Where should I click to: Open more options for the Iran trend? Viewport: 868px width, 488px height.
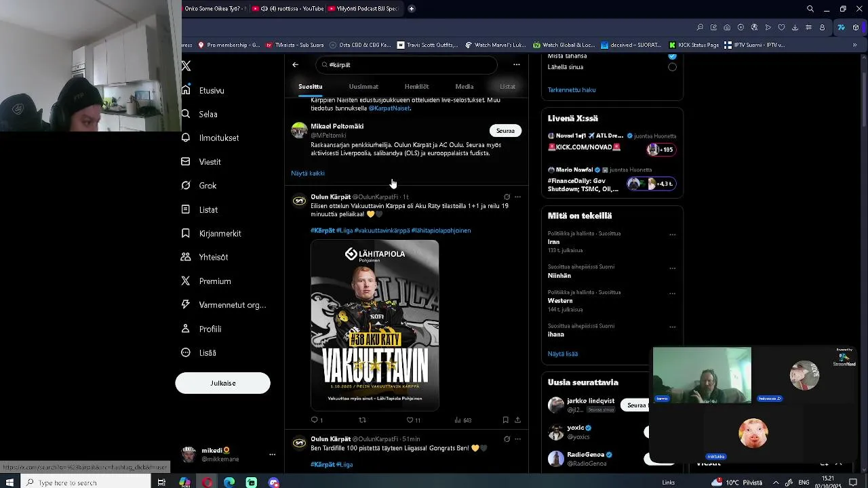click(673, 235)
